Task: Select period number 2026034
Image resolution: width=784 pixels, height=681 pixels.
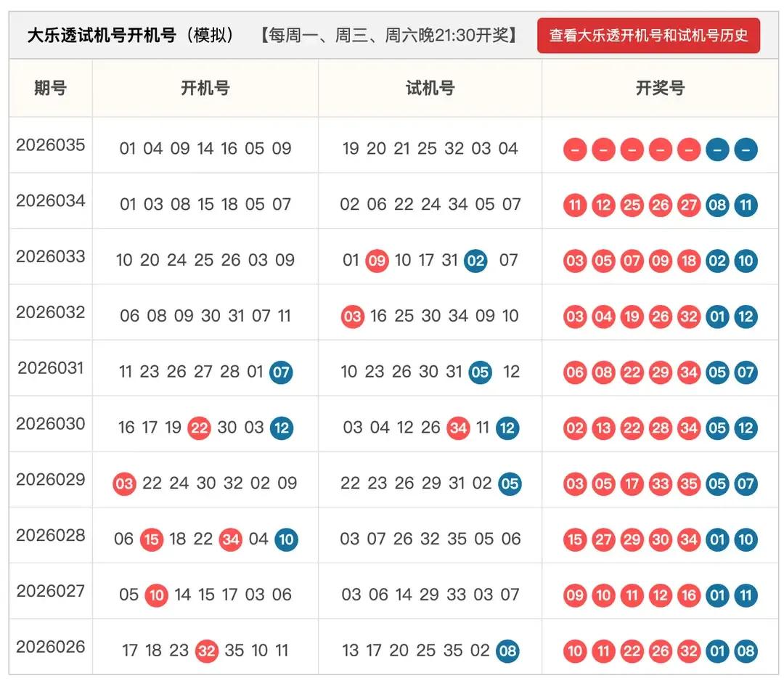Action: (51, 201)
